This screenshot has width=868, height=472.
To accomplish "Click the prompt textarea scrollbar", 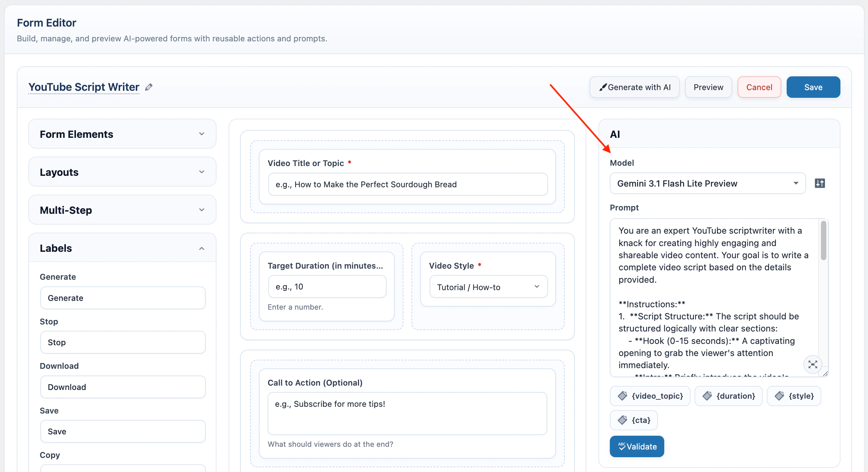I will point(823,240).
